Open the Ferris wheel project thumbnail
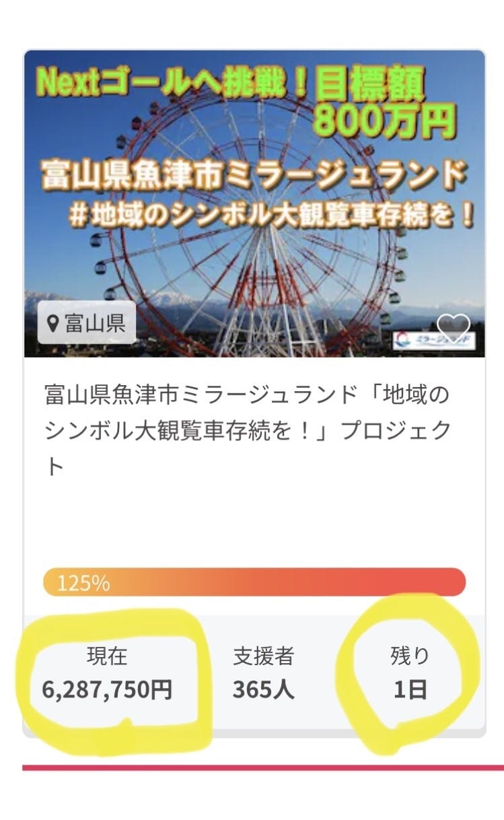This screenshot has height=820, width=504. click(x=254, y=269)
